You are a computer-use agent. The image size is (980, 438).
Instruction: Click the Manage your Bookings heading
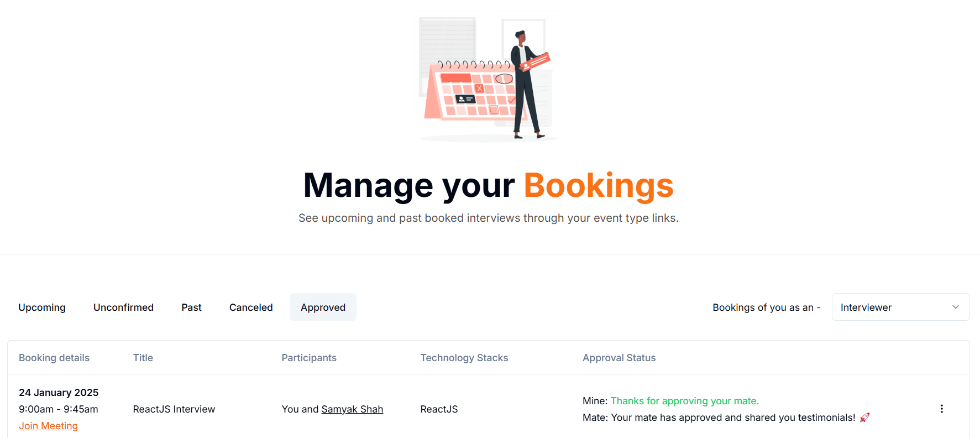pyautogui.click(x=489, y=185)
